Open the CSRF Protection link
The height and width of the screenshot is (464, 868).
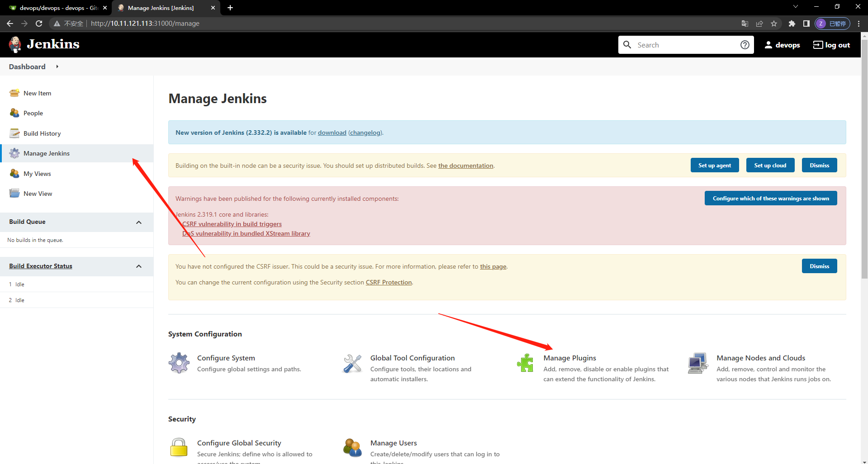389,282
